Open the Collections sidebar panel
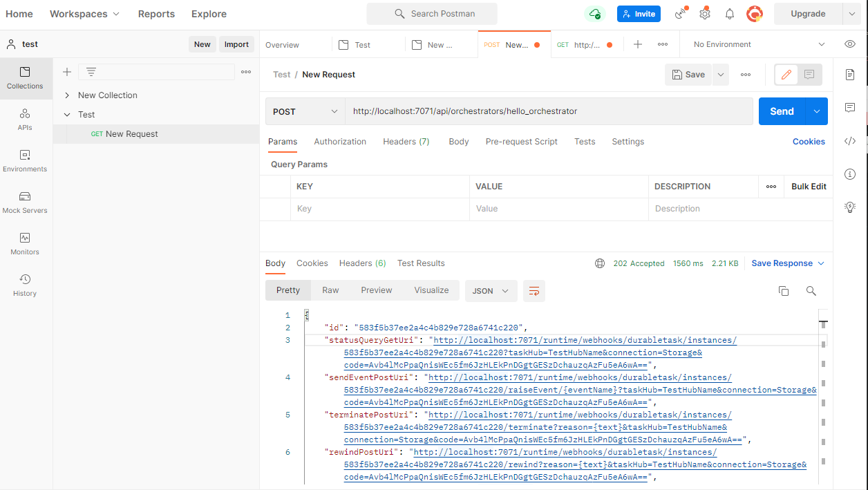Viewport: 868px width, 490px height. click(x=25, y=78)
